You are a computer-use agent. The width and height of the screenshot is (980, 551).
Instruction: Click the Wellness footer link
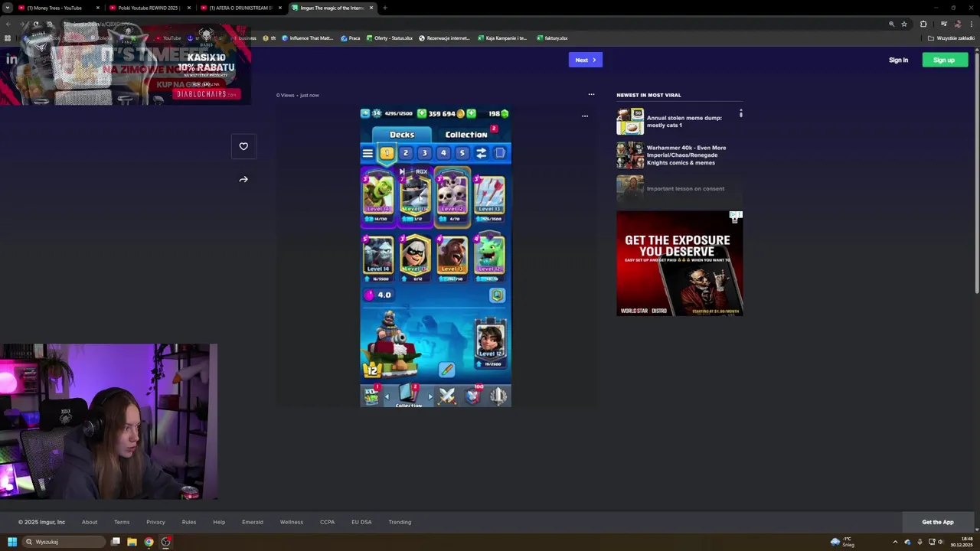[292, 522]
